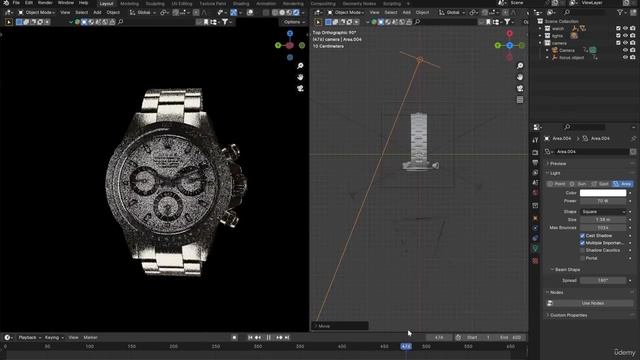
Task: Toggle the Cast Shadow checkbox
Action: click(x=582, y=236)
